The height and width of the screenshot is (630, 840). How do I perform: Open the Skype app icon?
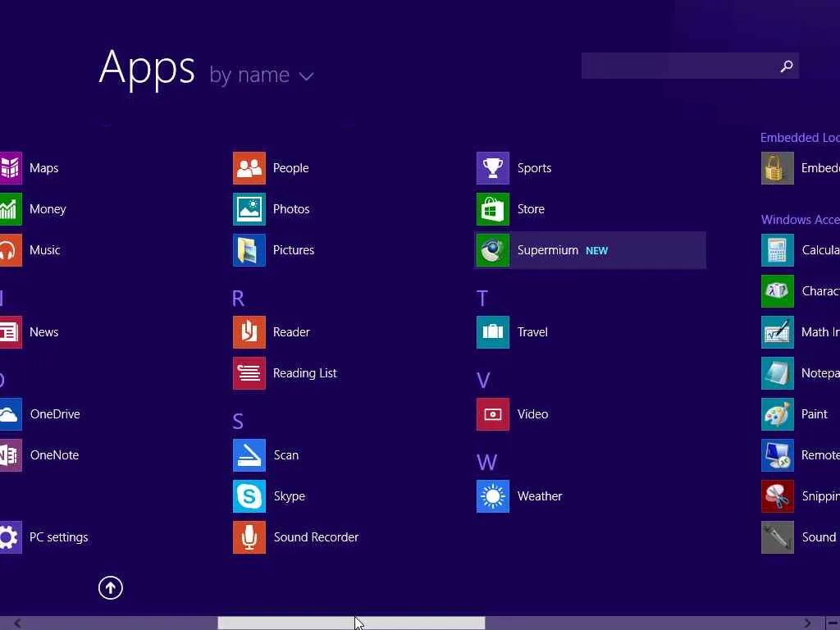pos(249,496)
